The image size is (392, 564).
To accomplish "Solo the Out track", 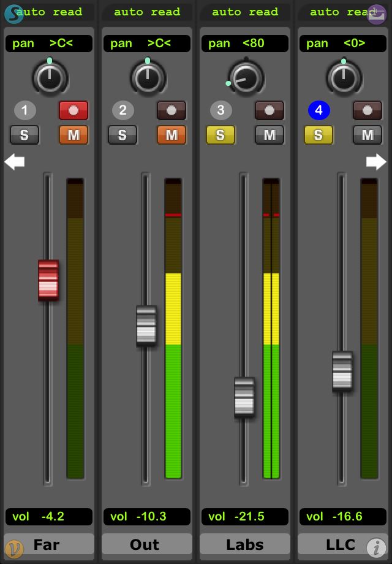I will coord(123,135).
